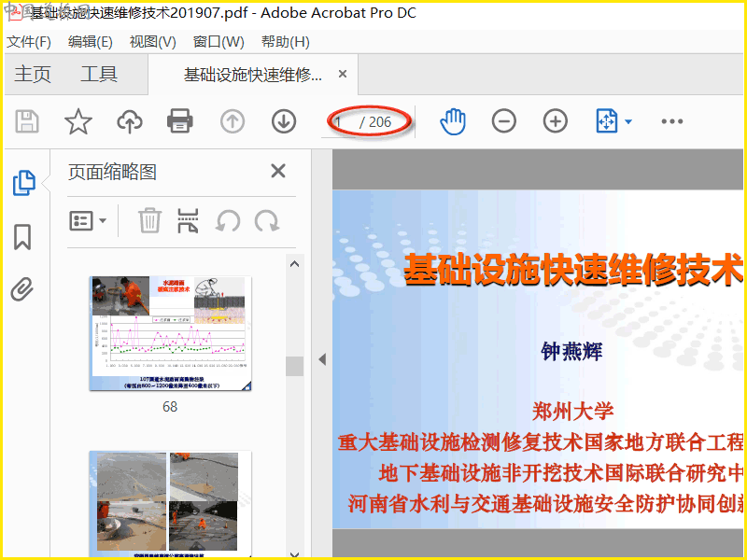
Task: Rotate page counterclockwise
Action: 228,221
